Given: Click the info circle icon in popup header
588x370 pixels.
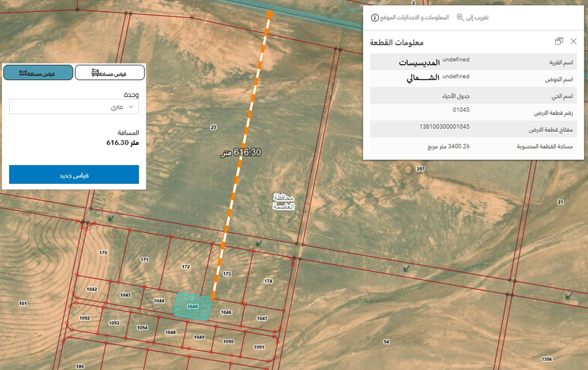Looking at the screenshot, I should click(375, 17).
